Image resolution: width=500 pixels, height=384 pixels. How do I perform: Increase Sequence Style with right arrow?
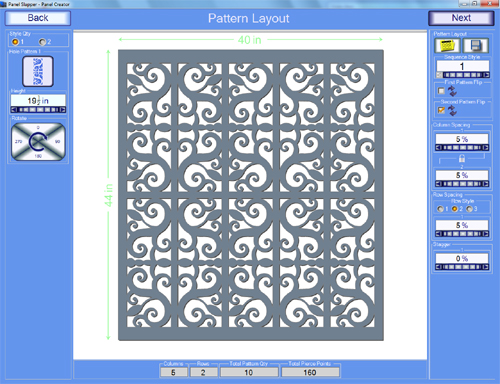[486, 75]
